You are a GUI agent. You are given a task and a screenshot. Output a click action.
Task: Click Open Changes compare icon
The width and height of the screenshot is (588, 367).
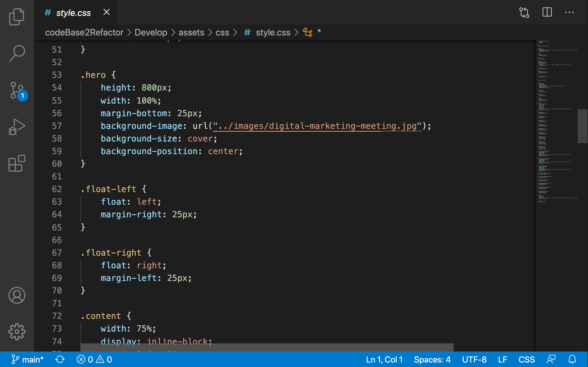pos(524,12)
